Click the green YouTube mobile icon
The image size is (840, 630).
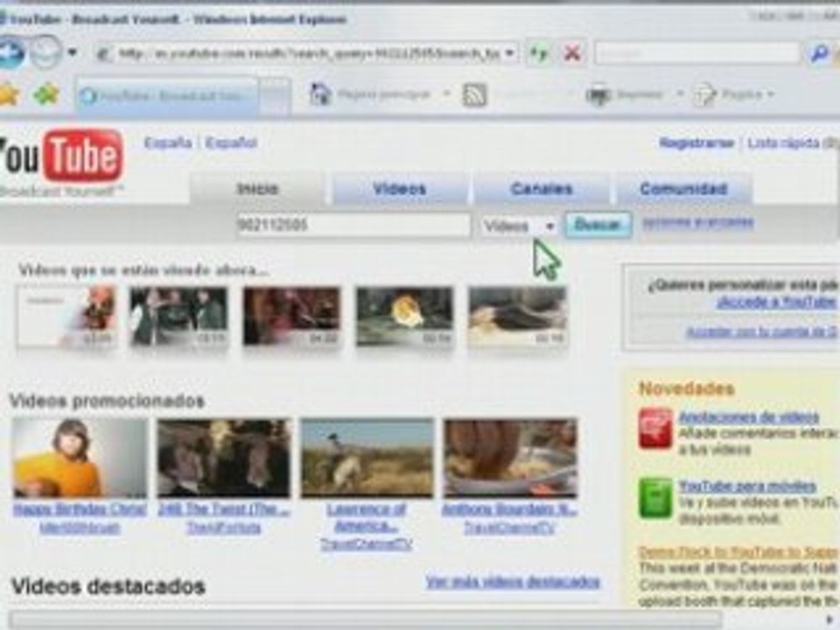pyautogui.click(x=654, y=498)
